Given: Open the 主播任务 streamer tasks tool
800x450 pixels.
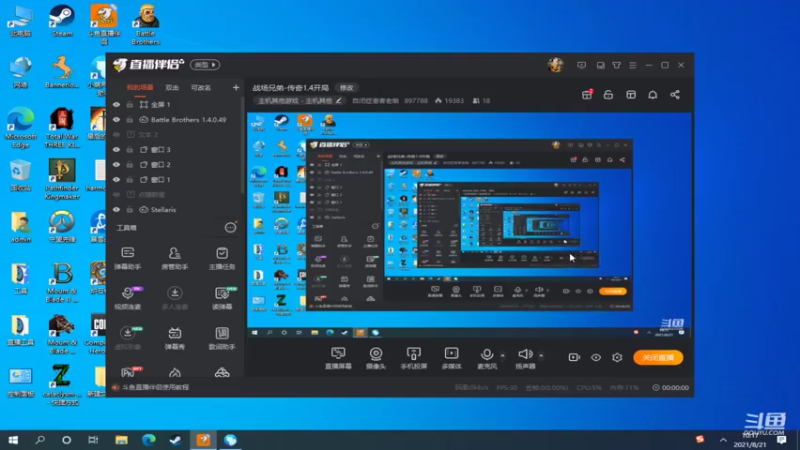Looking at the screenshot, I should 222,258.
